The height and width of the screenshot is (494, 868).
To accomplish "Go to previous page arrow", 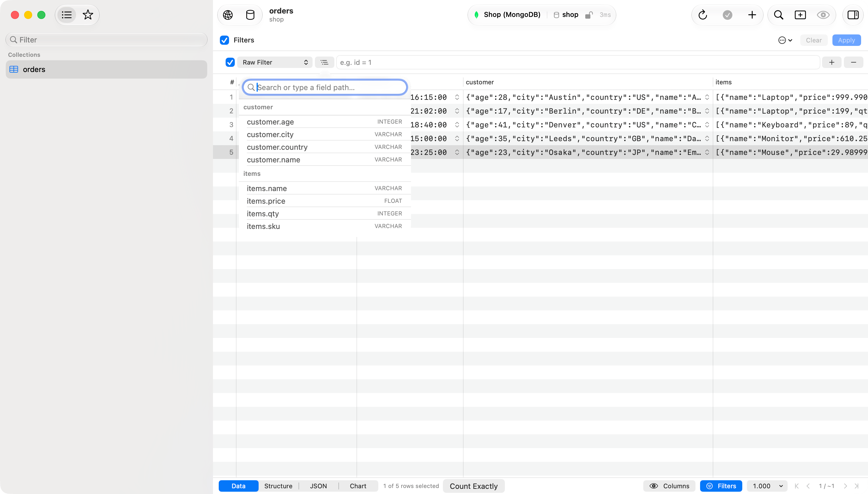I will [808, 486].
